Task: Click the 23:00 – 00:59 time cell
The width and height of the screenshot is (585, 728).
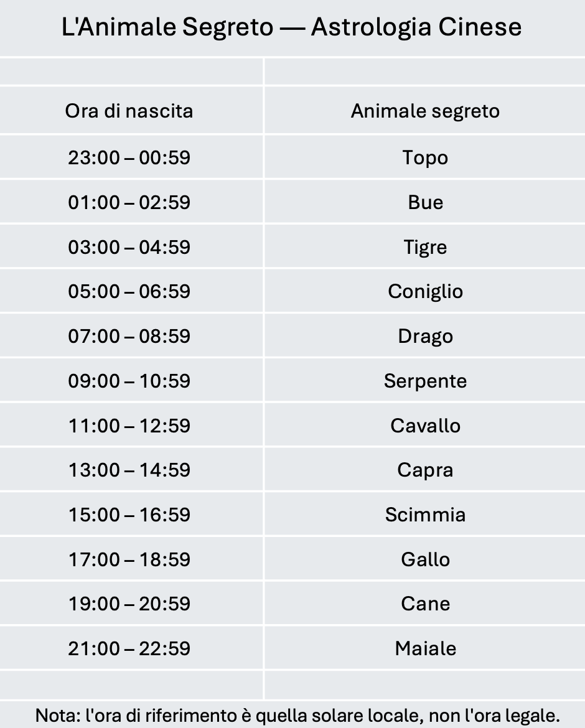Action: (131, 157)
